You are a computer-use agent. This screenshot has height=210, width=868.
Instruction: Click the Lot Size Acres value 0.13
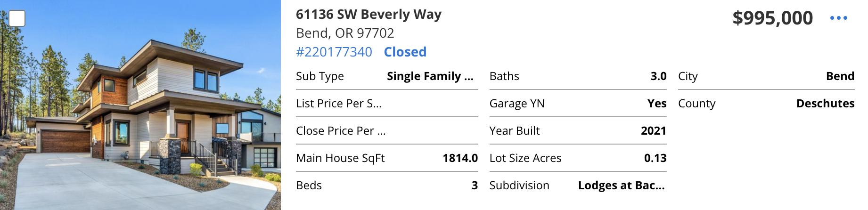[655, 158]
